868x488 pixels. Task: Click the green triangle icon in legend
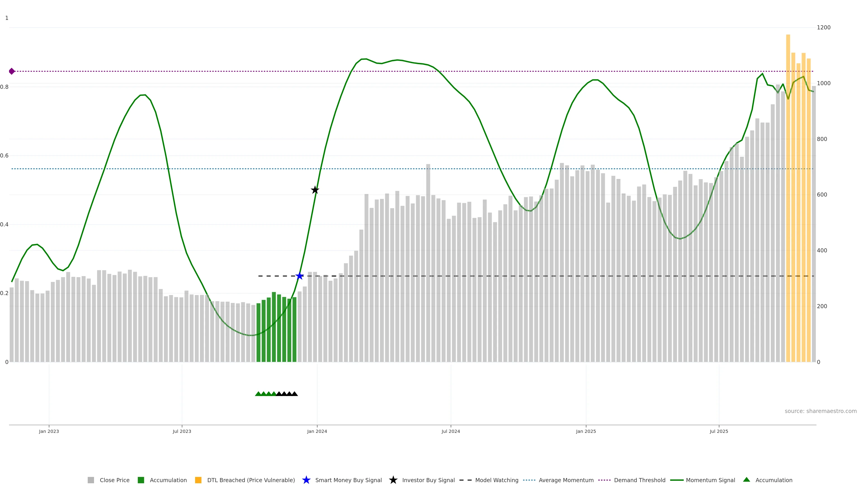(746, 480)
